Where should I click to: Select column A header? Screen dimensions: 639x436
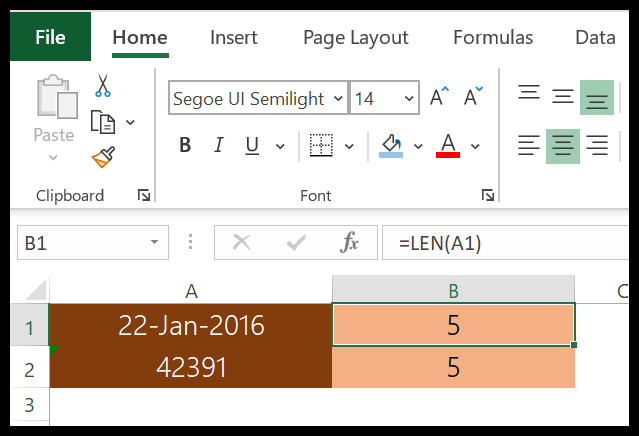[191, 291]
